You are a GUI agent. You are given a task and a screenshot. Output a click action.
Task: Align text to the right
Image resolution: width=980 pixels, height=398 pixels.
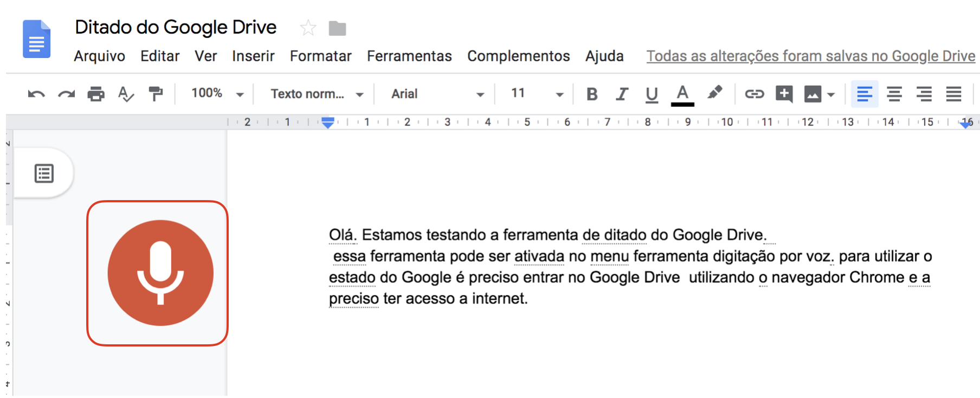click(924, 94)
